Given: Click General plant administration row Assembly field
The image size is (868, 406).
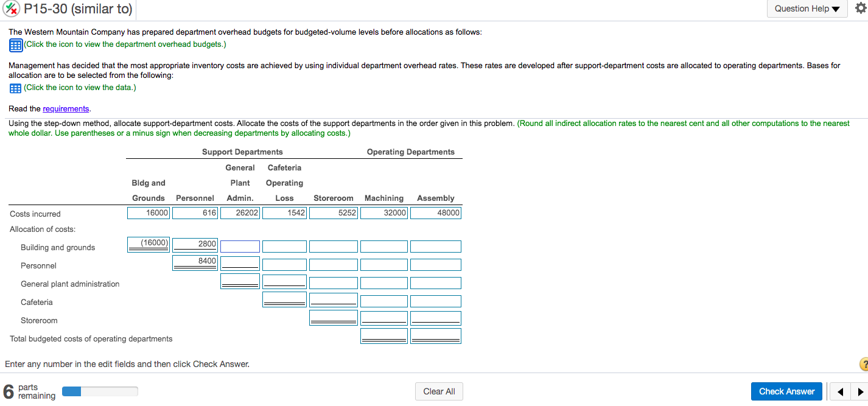Looking at the screenshot, I should [x=436, y=283].
